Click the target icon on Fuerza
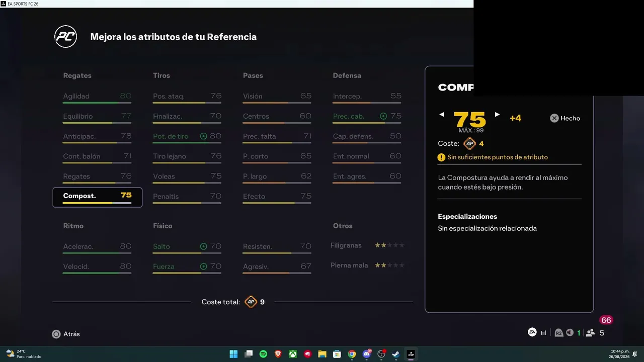644x362 pixels. [x=204, y=266]
